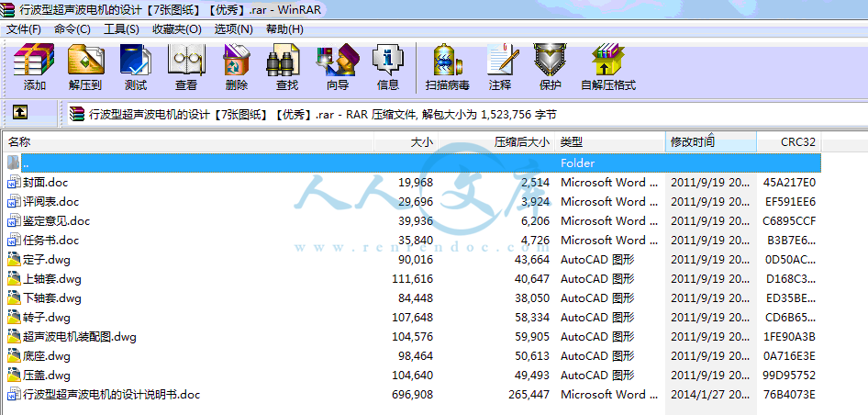Select 行波型超声波电机的设计说明书.doc file
The width and height of the screenshot is (868, 415).
click(x=111, y=395)
